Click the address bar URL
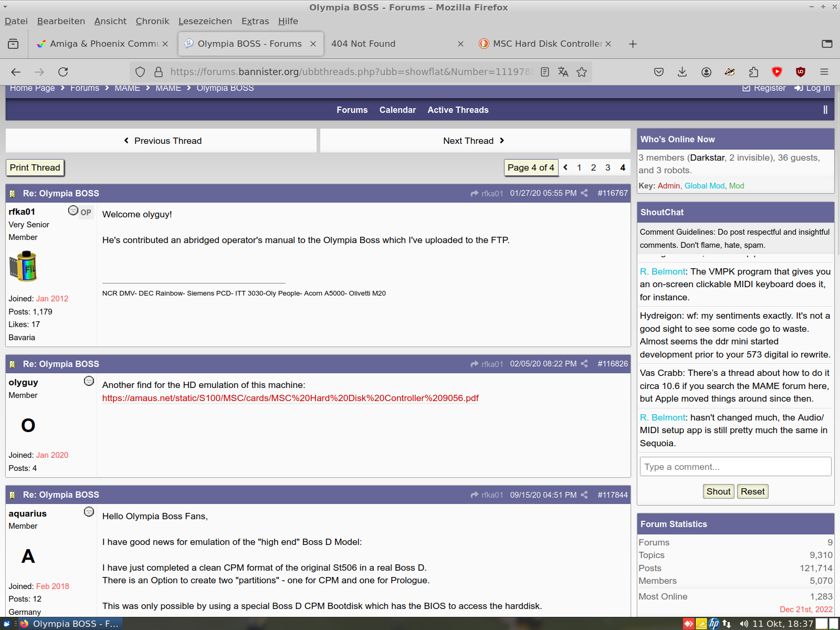840x630 pixels. pyautogui.click(x=352, y=72)
